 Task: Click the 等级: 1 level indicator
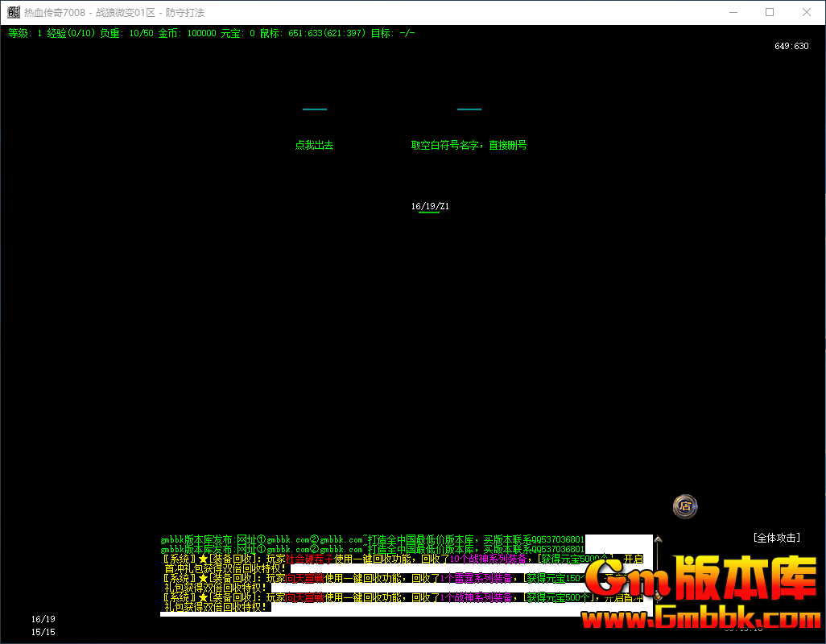[x=25, y=34]
